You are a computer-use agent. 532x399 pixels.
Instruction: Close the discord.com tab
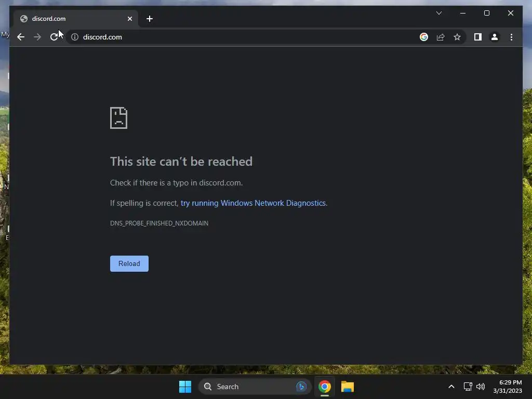[129, 19]
